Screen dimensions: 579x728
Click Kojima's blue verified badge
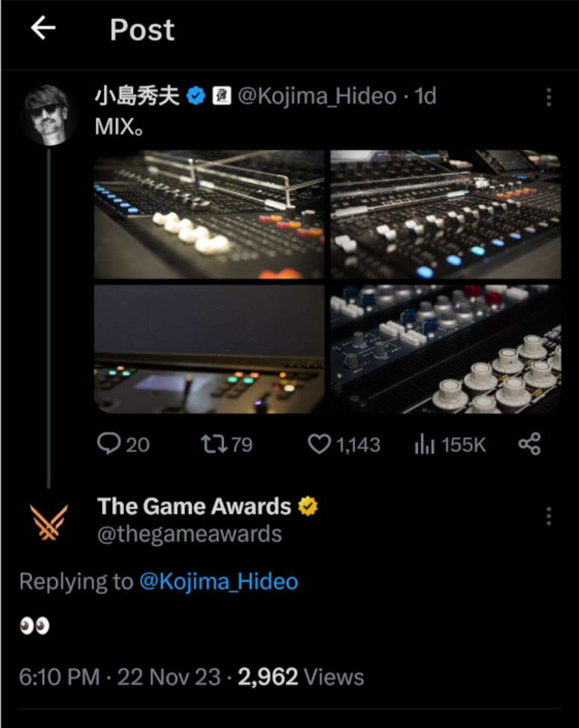pos(196,96)
